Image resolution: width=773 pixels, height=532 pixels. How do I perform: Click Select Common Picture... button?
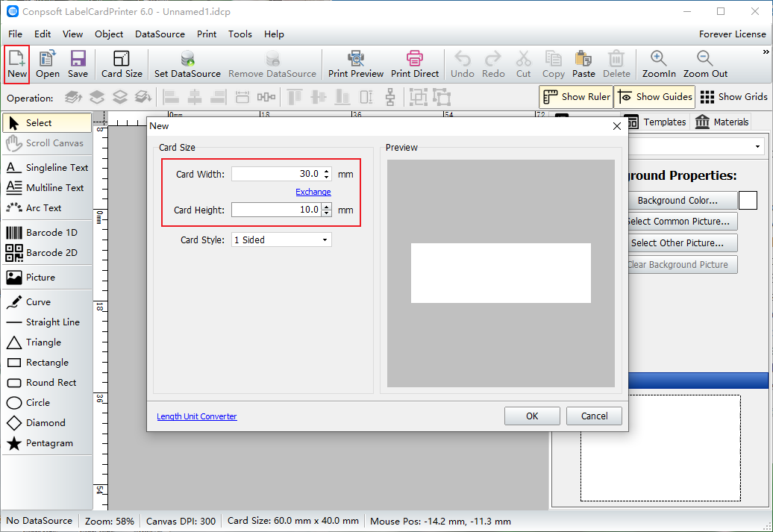coord(683,222)
